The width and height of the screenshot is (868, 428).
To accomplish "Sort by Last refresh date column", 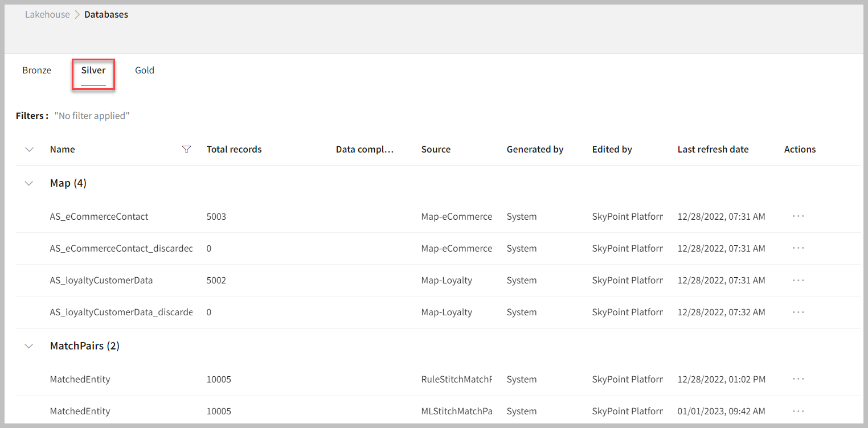I will pos(713,150).
